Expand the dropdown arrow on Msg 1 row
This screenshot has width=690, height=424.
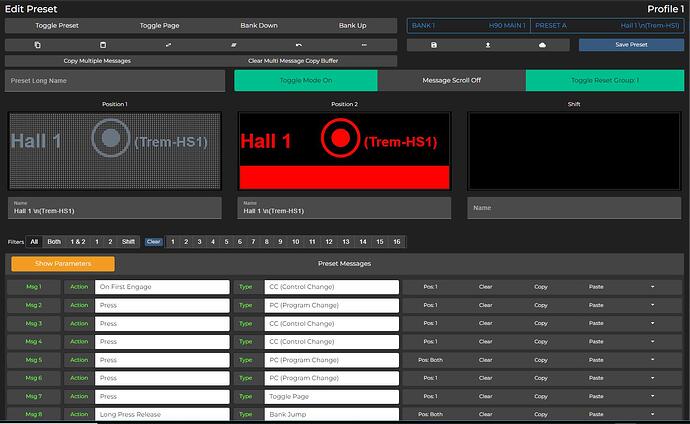click(x=652, y=287)
